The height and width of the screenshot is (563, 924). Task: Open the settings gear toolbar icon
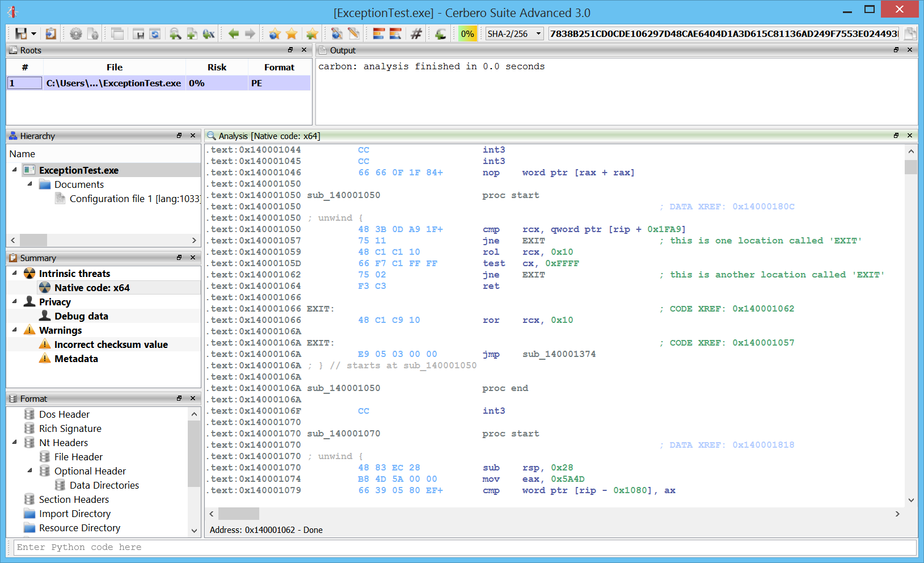coord(75,33)
